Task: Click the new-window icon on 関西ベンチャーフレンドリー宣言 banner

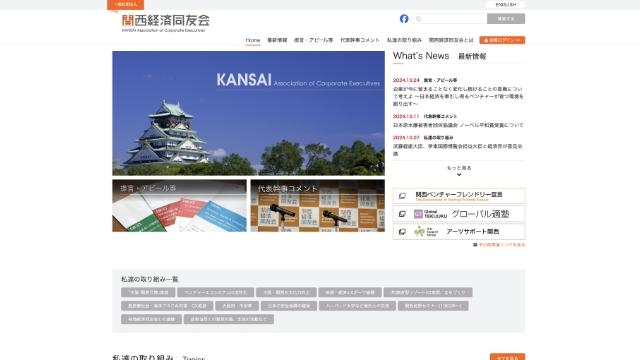Action: (402, 196)
